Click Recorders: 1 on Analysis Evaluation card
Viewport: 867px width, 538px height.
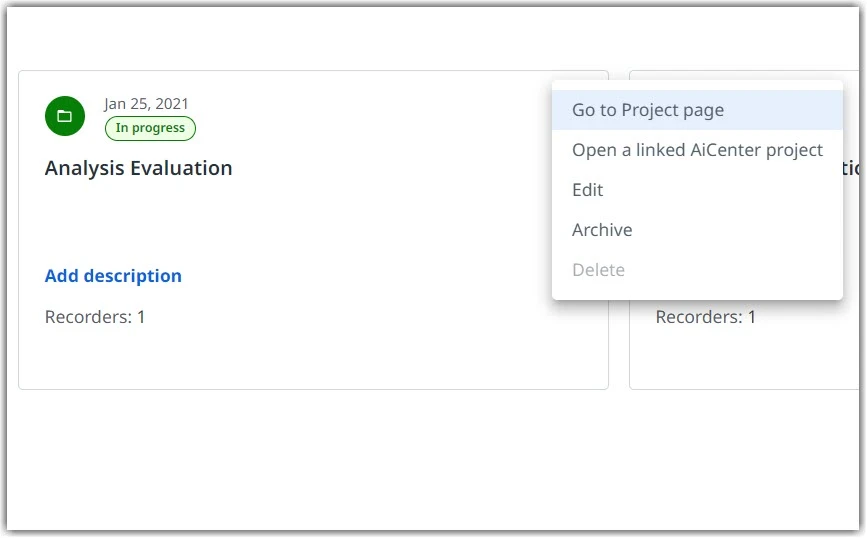(x=95, y=317)
